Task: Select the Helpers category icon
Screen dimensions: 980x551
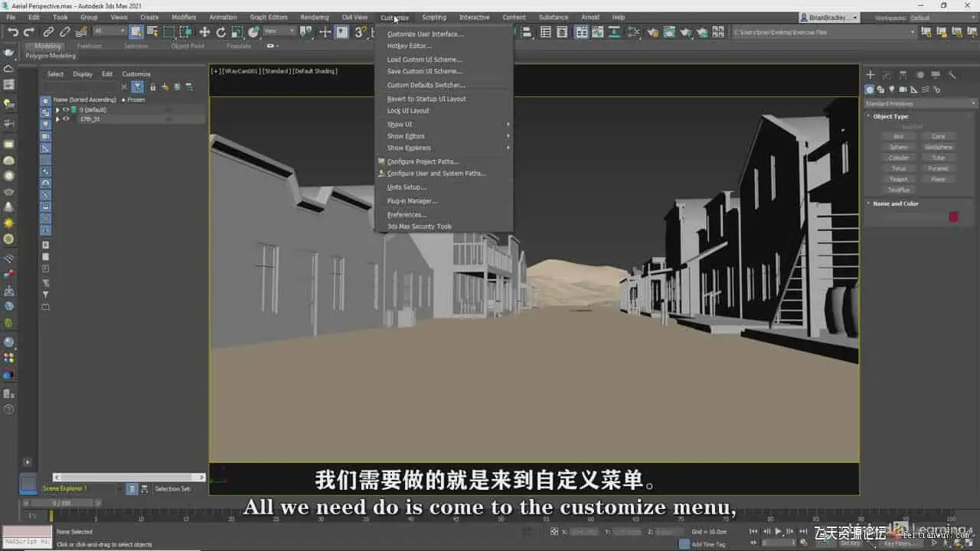Action: pyautogui.click(x=913, y=90)
